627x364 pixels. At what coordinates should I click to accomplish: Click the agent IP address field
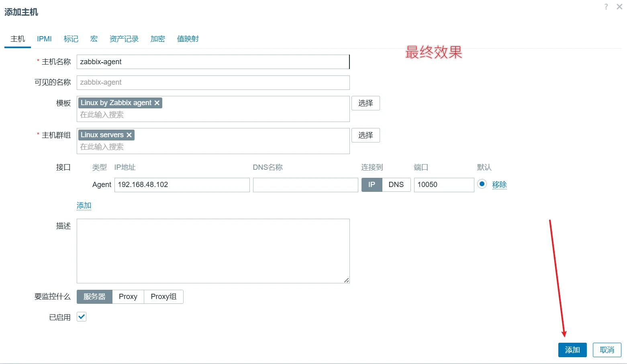(182, 185)
